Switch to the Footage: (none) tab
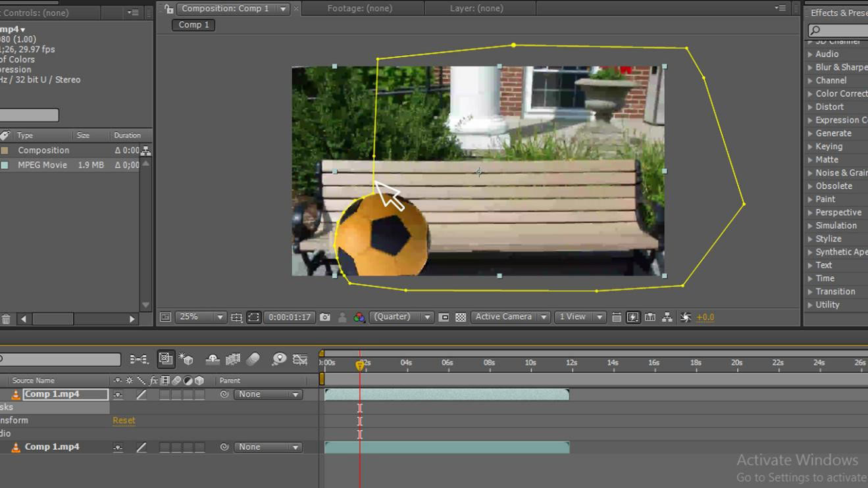Image resolution: width=868 pixels, height=488 pixels. point(359,9)
